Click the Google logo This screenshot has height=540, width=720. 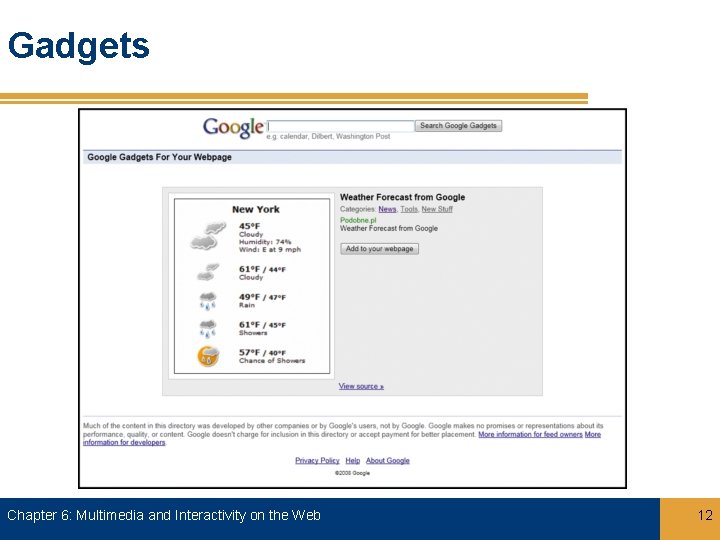pyautogui.click(x=233, y=127)
